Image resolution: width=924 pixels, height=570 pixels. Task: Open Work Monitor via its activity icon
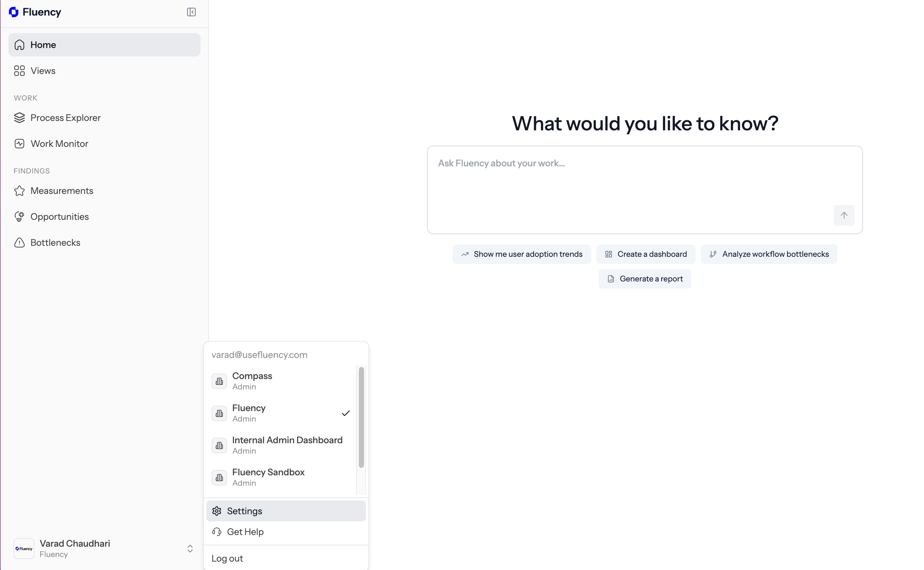coord(19,143)
